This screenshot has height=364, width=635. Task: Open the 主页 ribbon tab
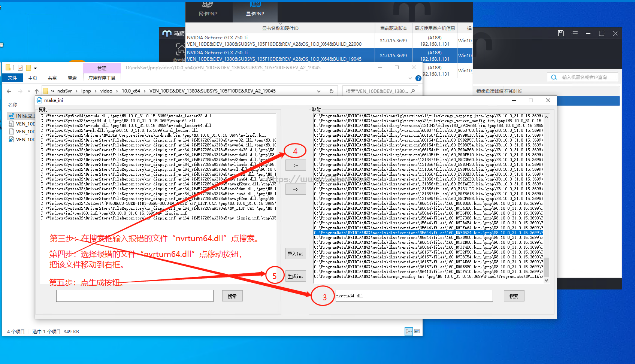[x=33, y=78]
